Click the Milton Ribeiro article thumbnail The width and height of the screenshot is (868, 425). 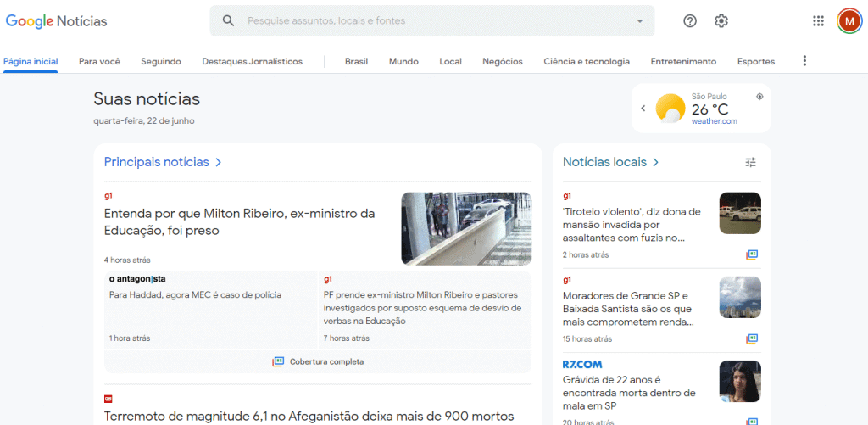coord(466,228)
